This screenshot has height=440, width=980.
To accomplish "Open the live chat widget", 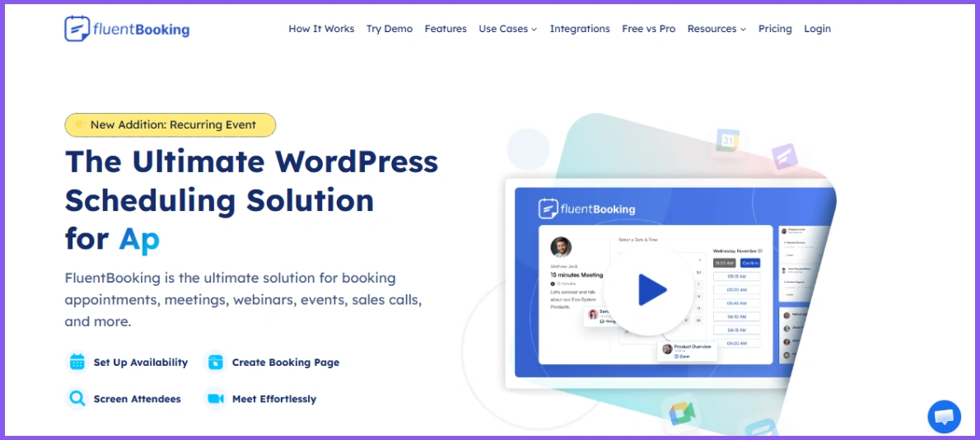I will click(945, 416).
